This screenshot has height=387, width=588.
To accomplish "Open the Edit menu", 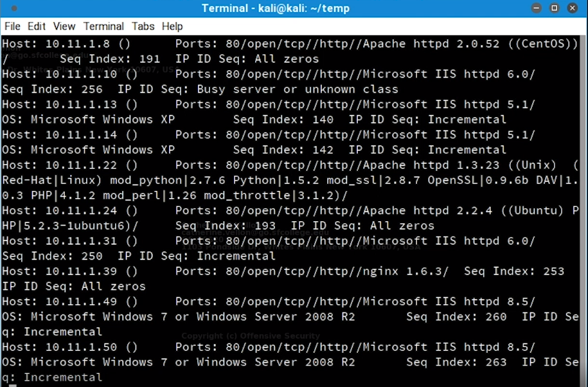I will pos(37,26).
